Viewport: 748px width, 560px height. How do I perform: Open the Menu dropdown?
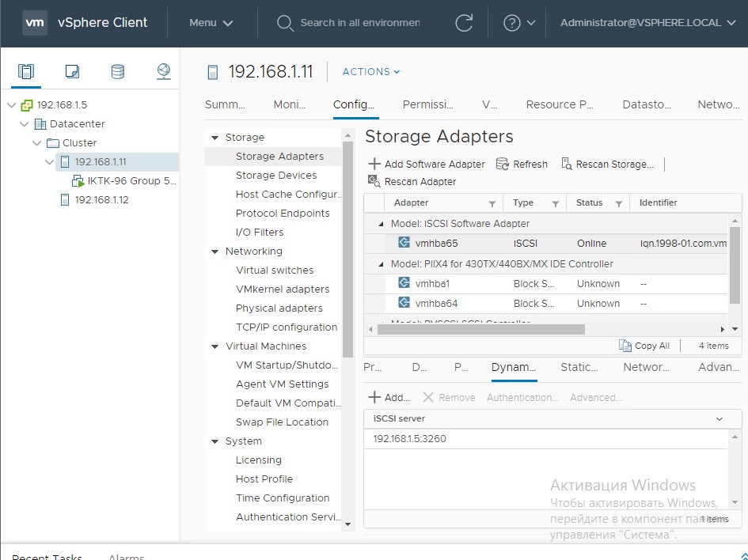pyautogui.click(x=211, y=23)
